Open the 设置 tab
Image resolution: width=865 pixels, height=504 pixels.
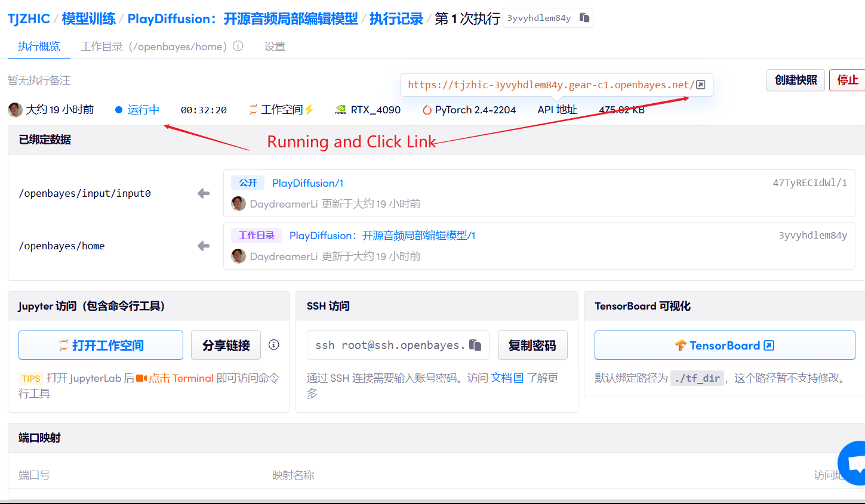coord(275,47)
